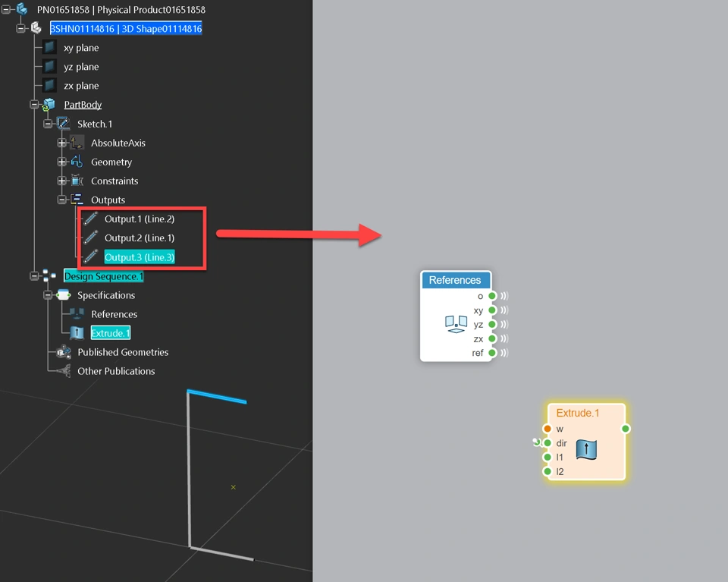Select the bottom white line in 3D view

[222, 553]
